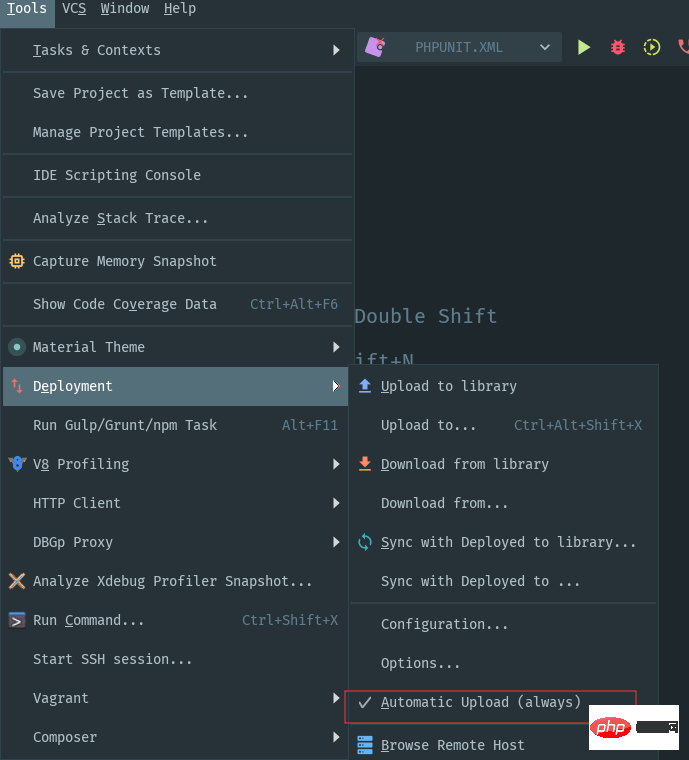Open IDE Scripting Console
Image resolution: width=689 pixels, height=760 pixels.
[x=177, y=175]
